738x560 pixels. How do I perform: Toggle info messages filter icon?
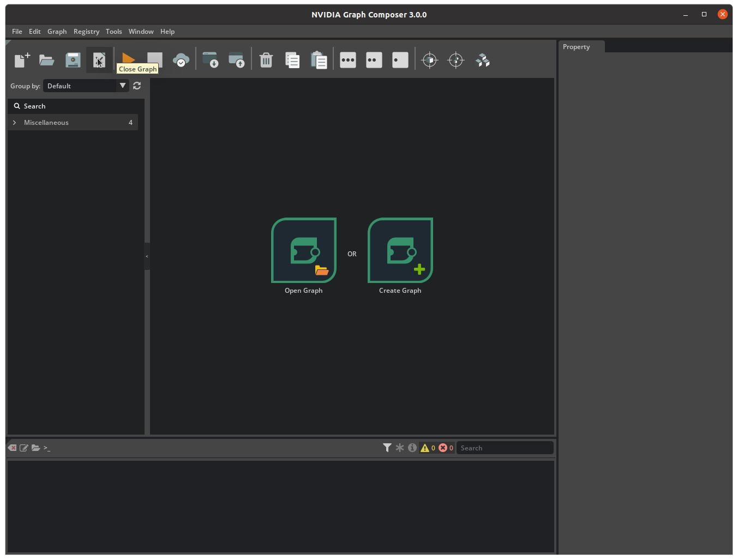coord(412,448)
